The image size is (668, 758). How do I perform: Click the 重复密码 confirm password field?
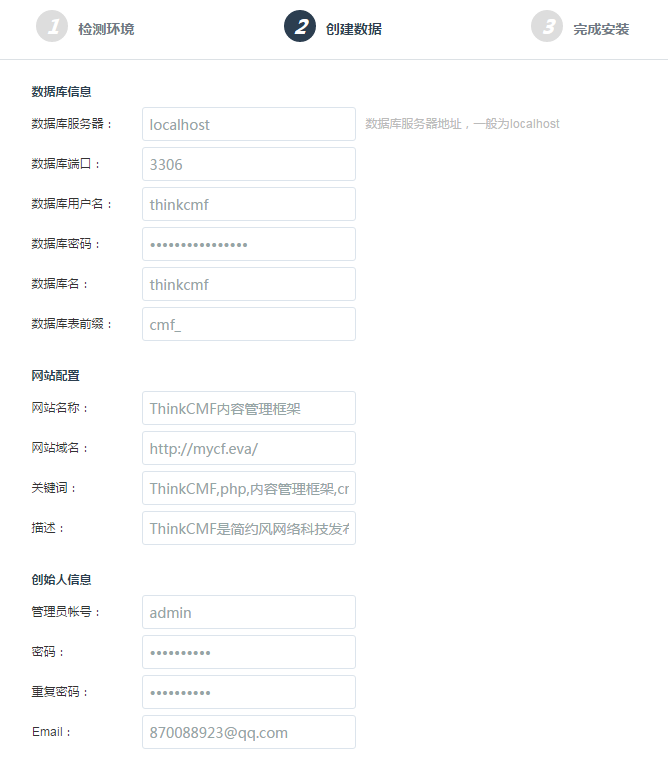(249, 692)
